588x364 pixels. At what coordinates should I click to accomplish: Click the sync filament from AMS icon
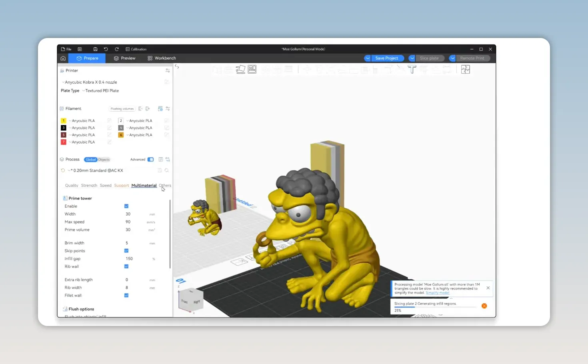pyautogui.click(x=160, y=109)
